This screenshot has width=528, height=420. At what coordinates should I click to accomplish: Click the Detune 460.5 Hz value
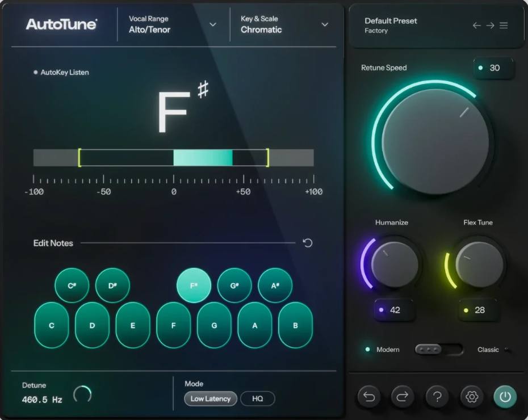click(x=42, y=400)
